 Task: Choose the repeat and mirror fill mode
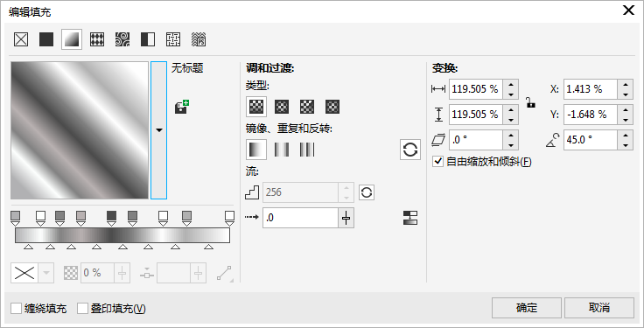[x=282, y=150]
